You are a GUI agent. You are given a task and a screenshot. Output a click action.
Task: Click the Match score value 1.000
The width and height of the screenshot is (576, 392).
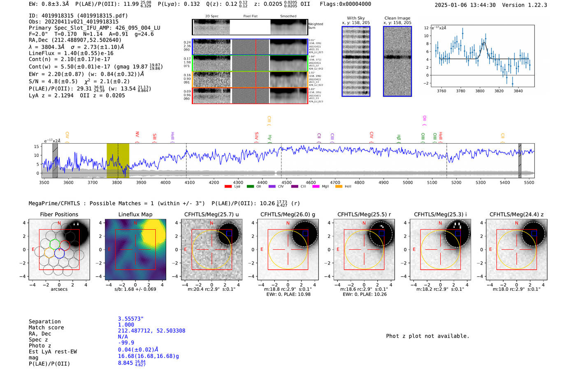(126, 325)
